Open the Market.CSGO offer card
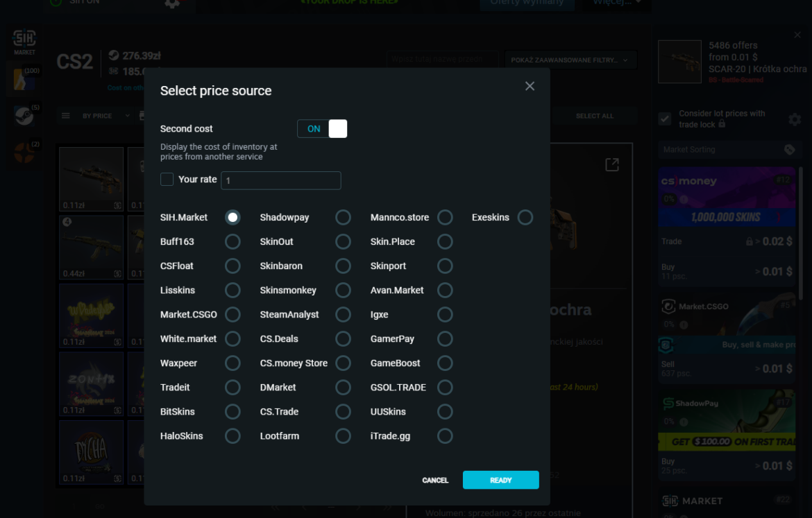Image resolution: width=812 pixels, height=518 pixels. click(727, 338)
